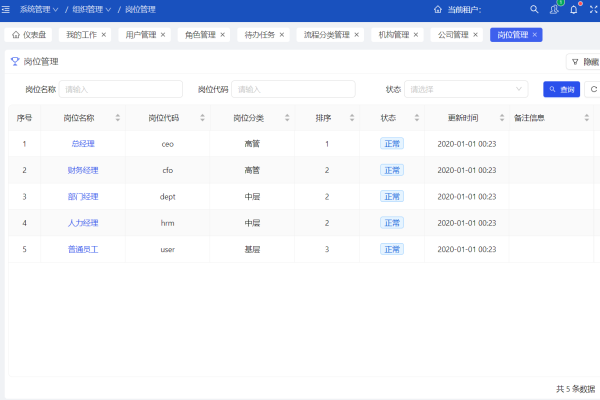
Task: Click the reset button with refresh icon
Action: (x=593, y=89)
